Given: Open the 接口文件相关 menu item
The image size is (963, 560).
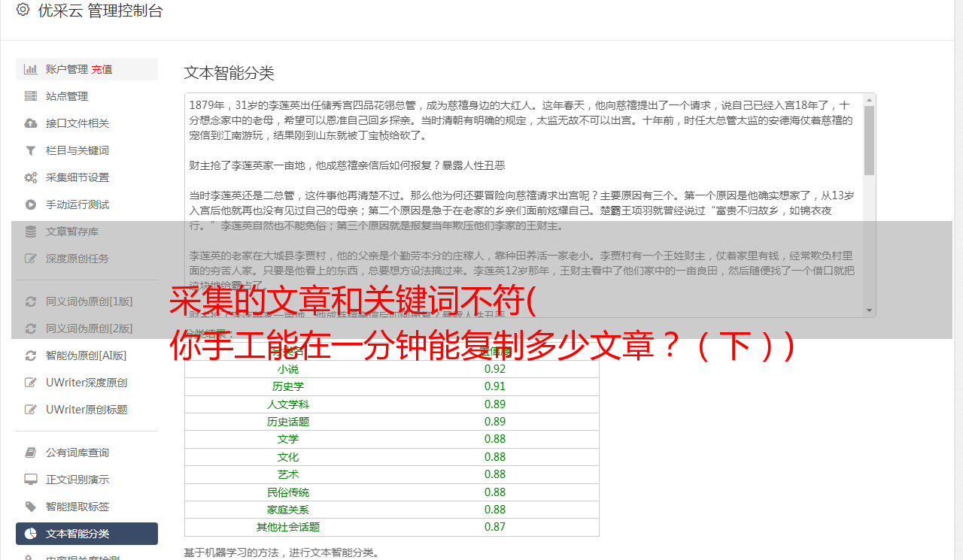Looking at the screenshot, I should [87, 123].
